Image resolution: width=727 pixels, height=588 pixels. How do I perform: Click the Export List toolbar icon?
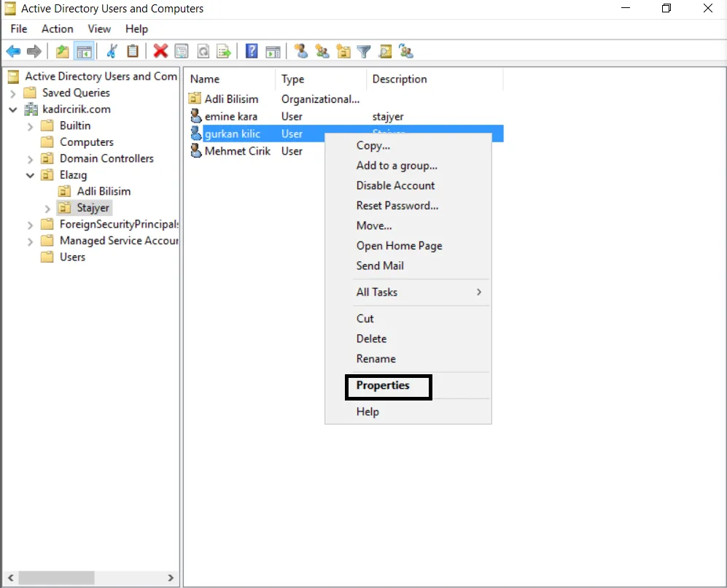[x=224, y=51]
